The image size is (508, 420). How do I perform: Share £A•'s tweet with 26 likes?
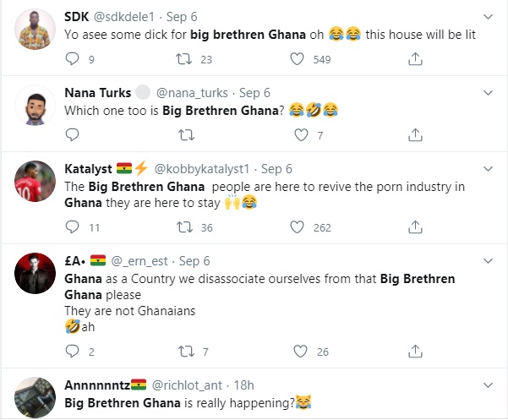coord(415,351)
